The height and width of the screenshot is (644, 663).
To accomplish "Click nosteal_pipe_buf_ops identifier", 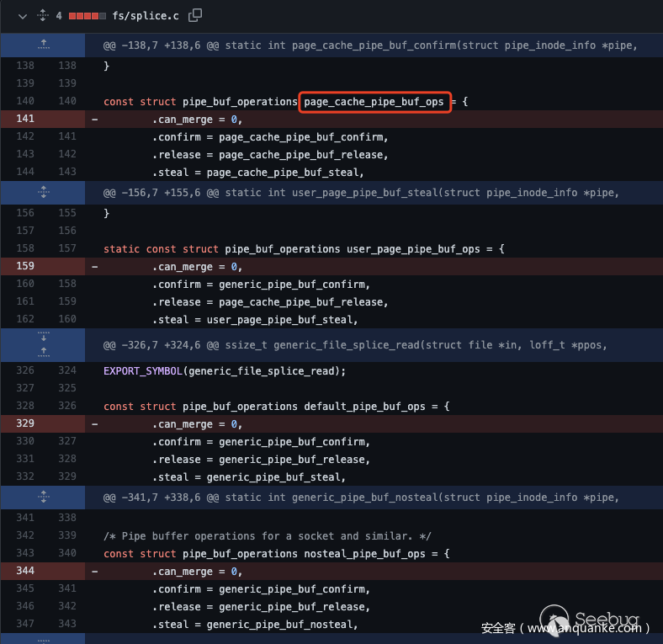I will (x=364, y=554).
